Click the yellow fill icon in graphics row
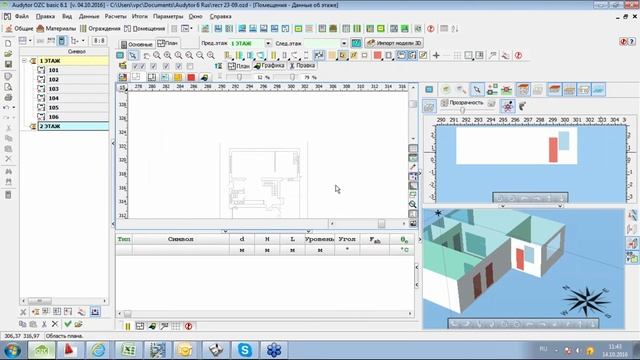 click(x=178, y=77)
